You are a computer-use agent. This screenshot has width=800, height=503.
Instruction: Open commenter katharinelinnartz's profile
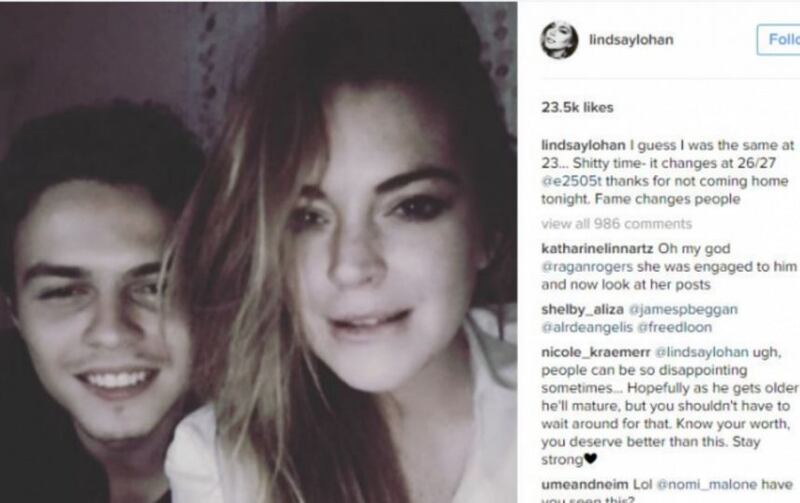597,248
